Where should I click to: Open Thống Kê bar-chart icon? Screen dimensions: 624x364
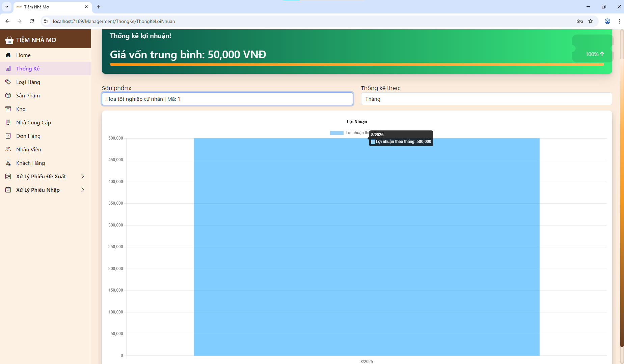point(8,68)
